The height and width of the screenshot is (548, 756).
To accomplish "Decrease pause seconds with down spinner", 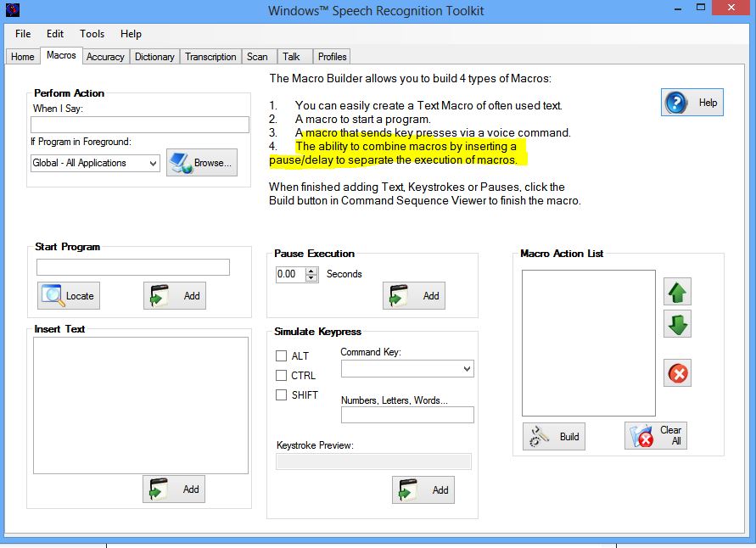I will click(311, 278).
